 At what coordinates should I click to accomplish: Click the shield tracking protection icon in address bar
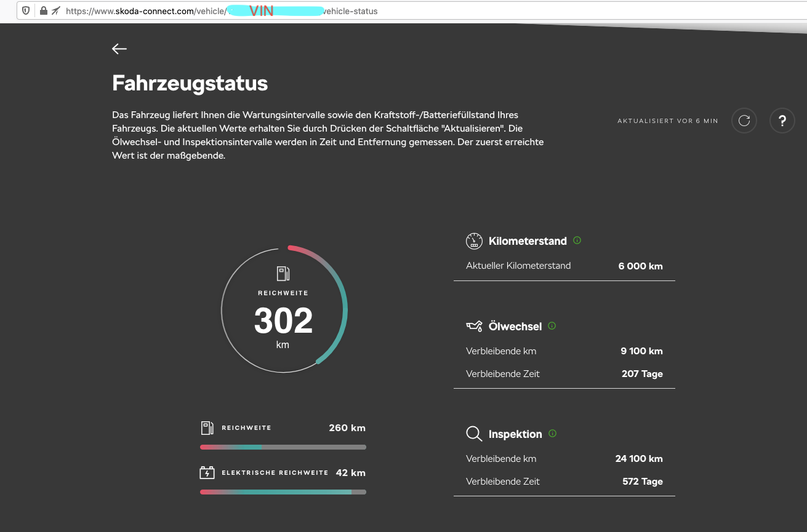tap(25, 11)
